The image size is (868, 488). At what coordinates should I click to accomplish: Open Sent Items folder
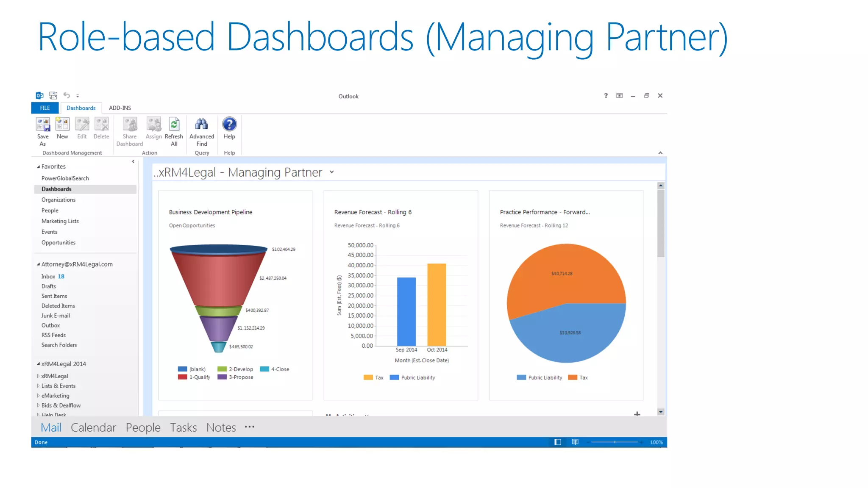point(54,296)
